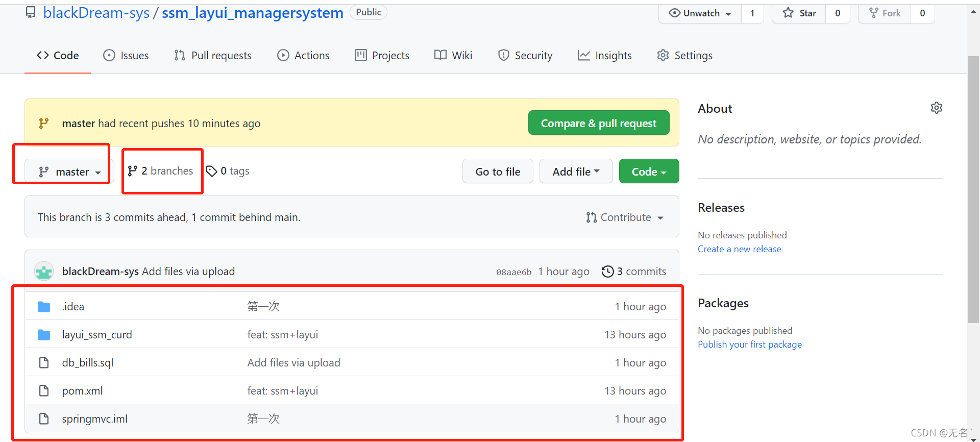
Task: Expand the Add file dropdown
Action: click(576, 171)
